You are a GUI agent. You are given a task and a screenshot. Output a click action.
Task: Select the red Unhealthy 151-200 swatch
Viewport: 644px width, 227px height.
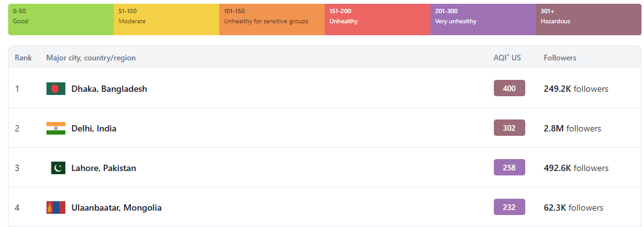(378, 19)
